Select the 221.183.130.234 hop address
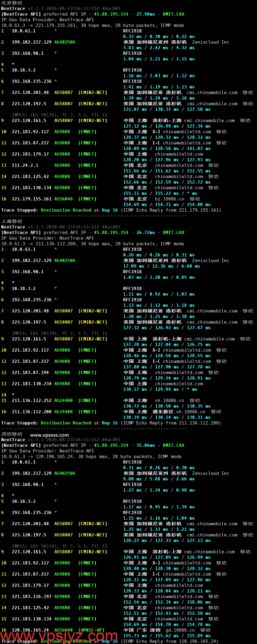The image size is (257, 644). [31, 384]
